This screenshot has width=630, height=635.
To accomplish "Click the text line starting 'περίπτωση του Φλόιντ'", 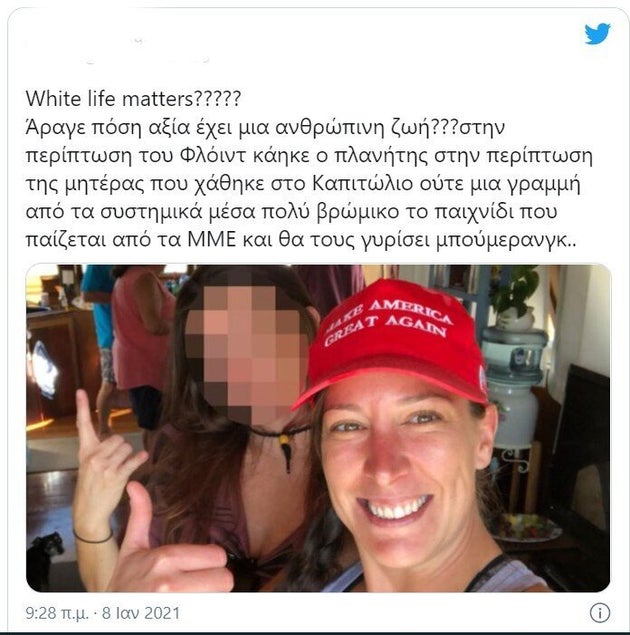I will (x=309, y=156).
